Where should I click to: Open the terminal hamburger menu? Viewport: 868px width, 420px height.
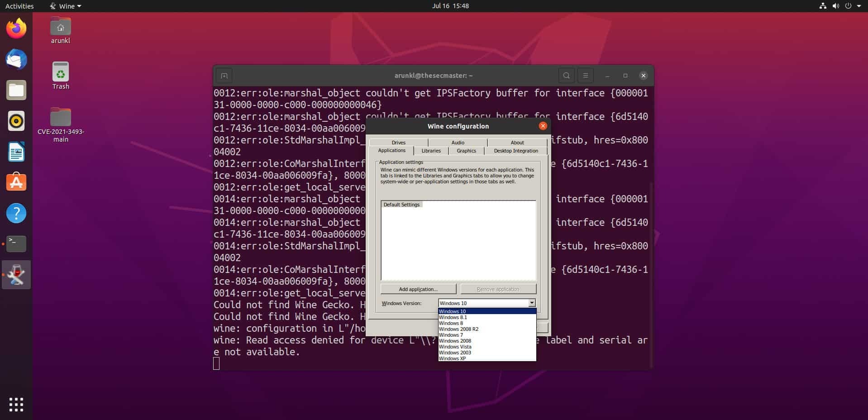[x=585, y=76]
